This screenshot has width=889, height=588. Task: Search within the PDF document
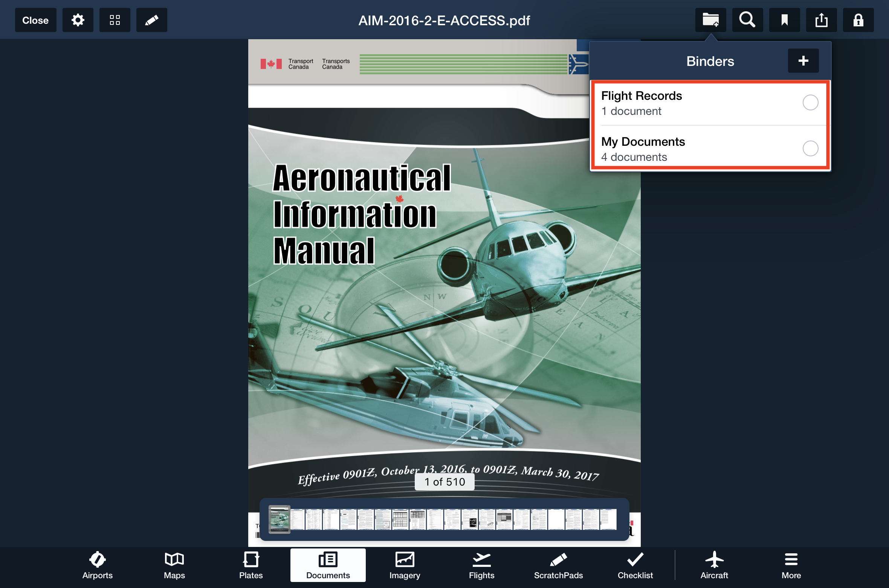(747, 20)
